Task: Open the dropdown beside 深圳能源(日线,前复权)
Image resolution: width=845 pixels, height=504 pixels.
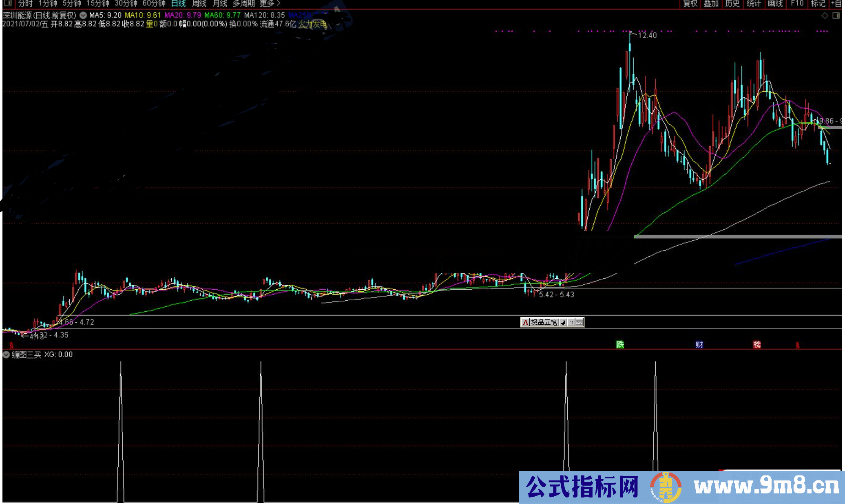Action: (x=83, y=15)
